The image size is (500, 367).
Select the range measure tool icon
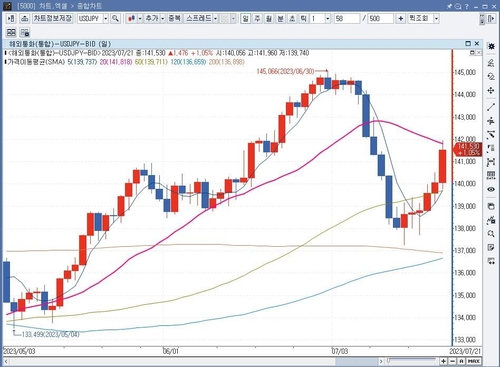point(491,162)
